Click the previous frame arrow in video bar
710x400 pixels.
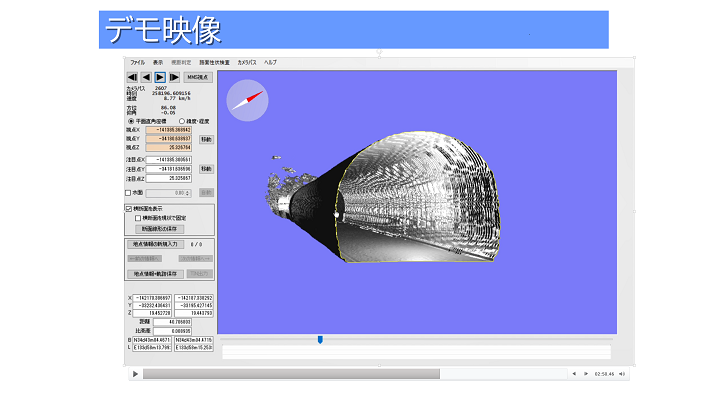coord(573,374)
